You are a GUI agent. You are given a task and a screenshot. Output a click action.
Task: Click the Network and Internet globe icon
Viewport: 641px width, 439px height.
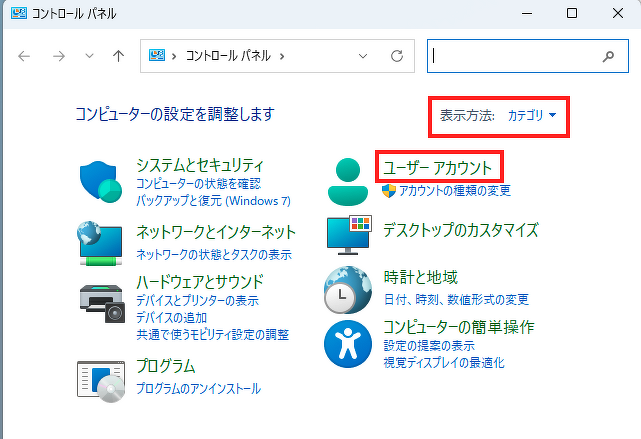(x=100, y=243)
